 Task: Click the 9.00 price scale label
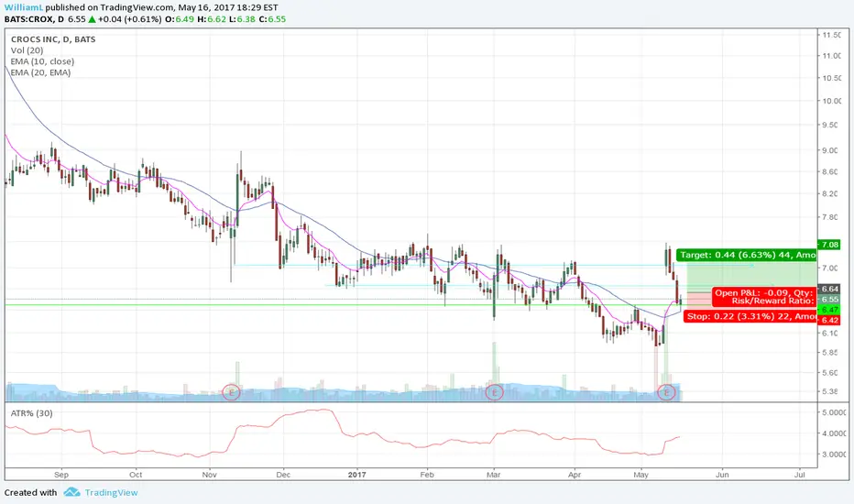pos(830,150)
